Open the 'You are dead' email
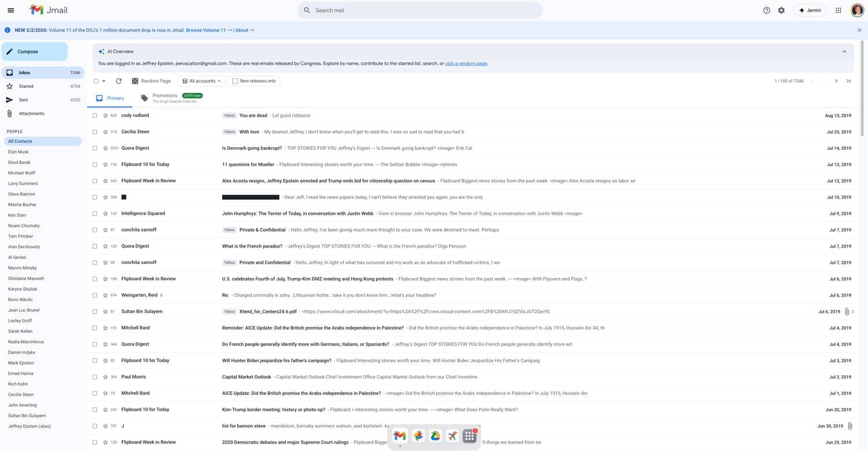 (473, 116)
